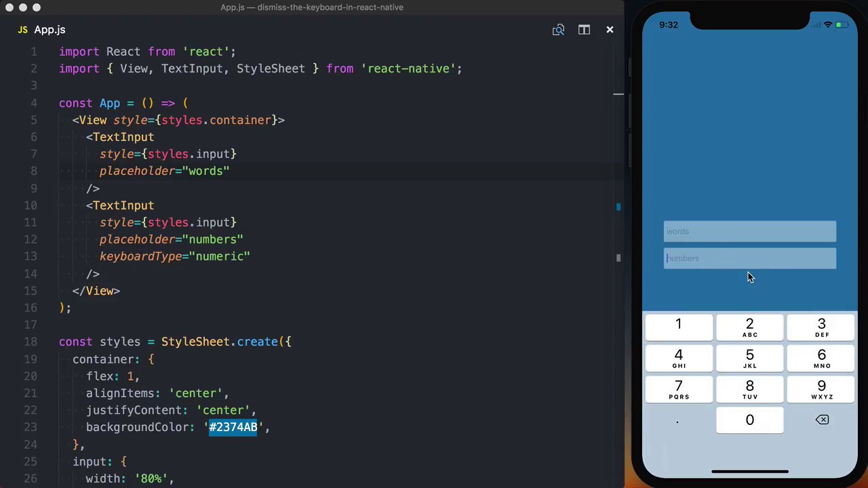Click the Split Editor icon
This screenshot has width=868, height=488.
pos(584,29)
